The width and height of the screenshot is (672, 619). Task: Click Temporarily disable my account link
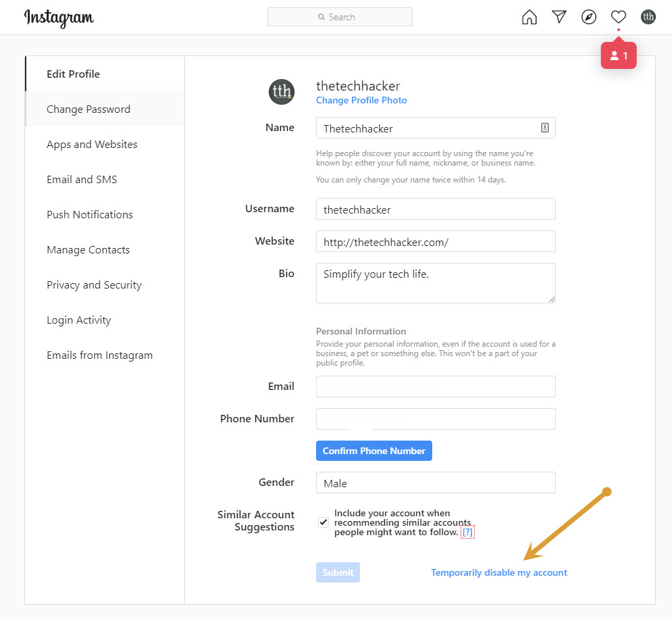499,572
